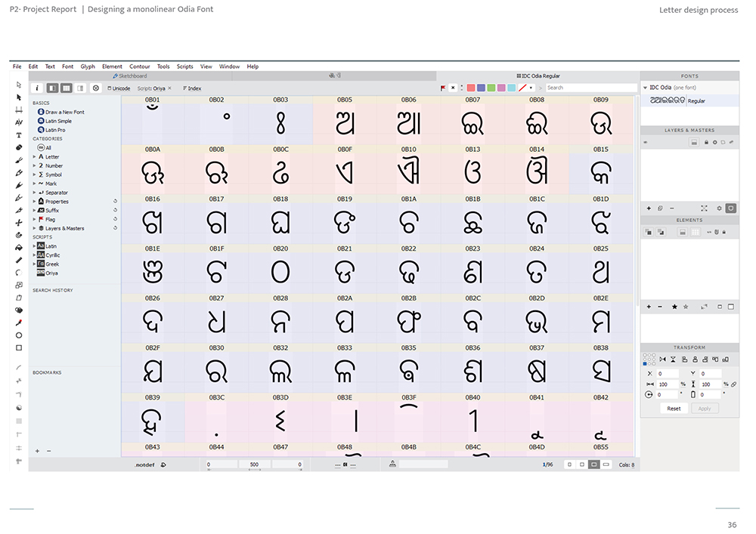Click the flip horizontal icon in Transform
This screenshot has height=534, width=756.
pos(662,360)
